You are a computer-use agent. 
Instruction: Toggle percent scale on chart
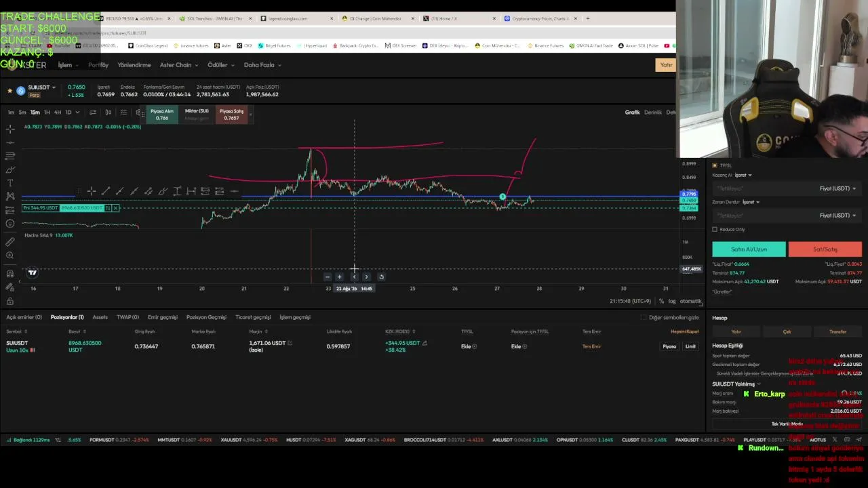pos(661,301)
